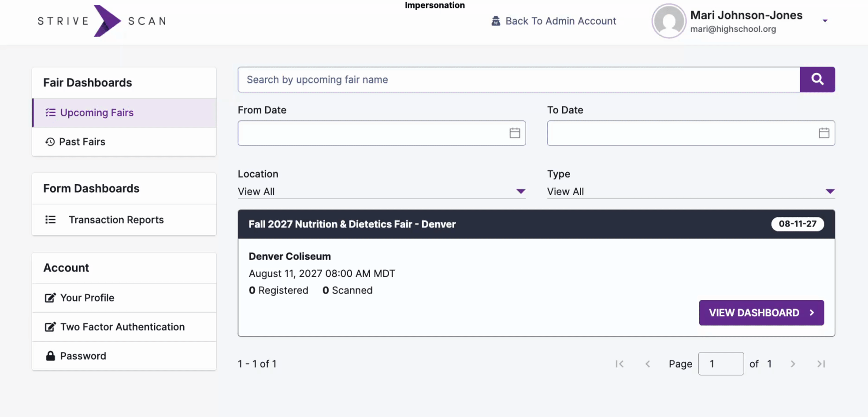Select Upcoming Fairs in sidebar
The height and width of the screenshot is (417, 868).
tap(124, 113)
